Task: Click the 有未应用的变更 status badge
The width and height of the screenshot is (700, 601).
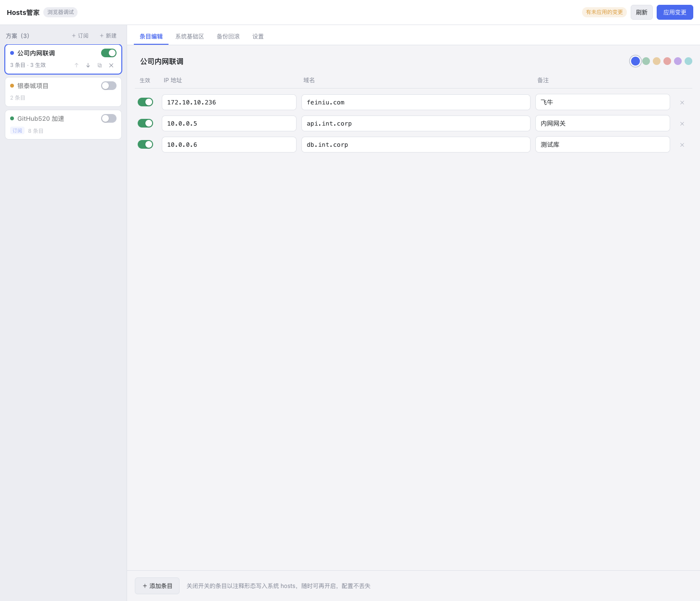Action: point(604,12)
